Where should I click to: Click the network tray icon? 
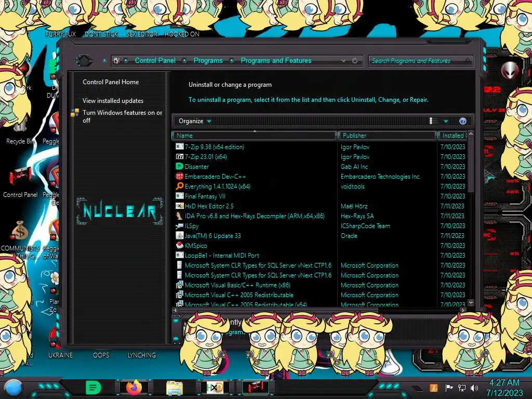462,388
